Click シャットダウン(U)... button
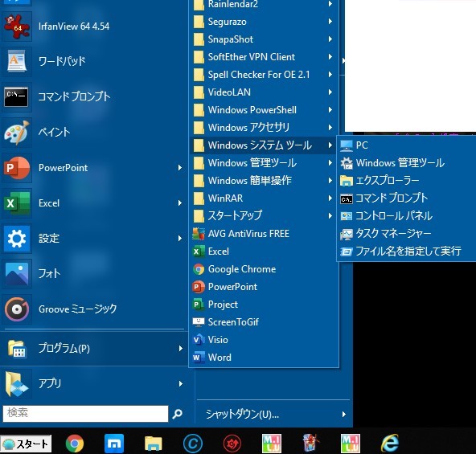The height and width of the screenshot is (454, 476). 273,414
